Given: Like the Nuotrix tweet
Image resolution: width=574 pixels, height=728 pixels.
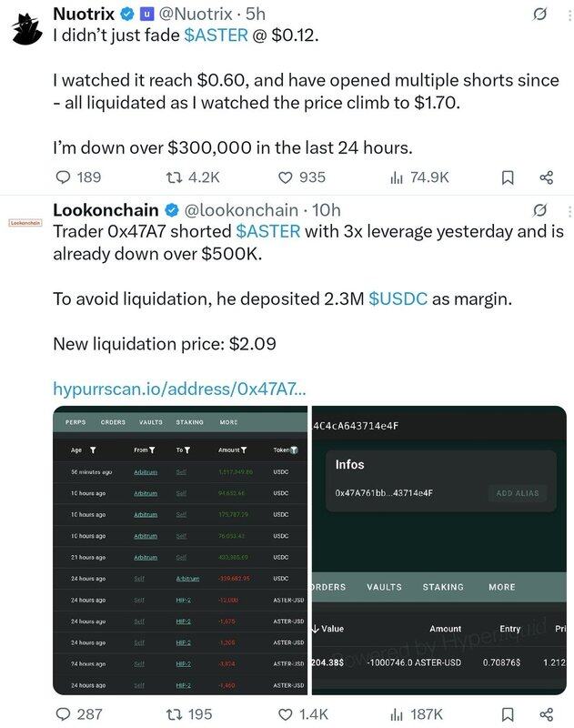Looking at the screenshot, I should pos(302,177).
